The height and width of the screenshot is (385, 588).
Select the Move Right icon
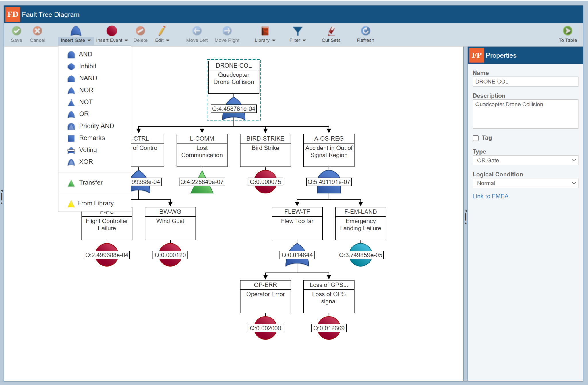(227, 34)
